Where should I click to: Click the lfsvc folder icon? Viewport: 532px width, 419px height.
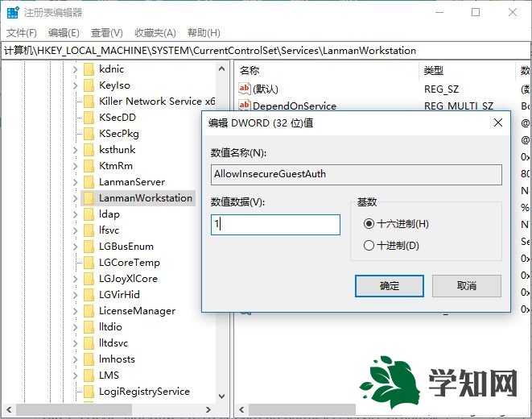(89, 230)
